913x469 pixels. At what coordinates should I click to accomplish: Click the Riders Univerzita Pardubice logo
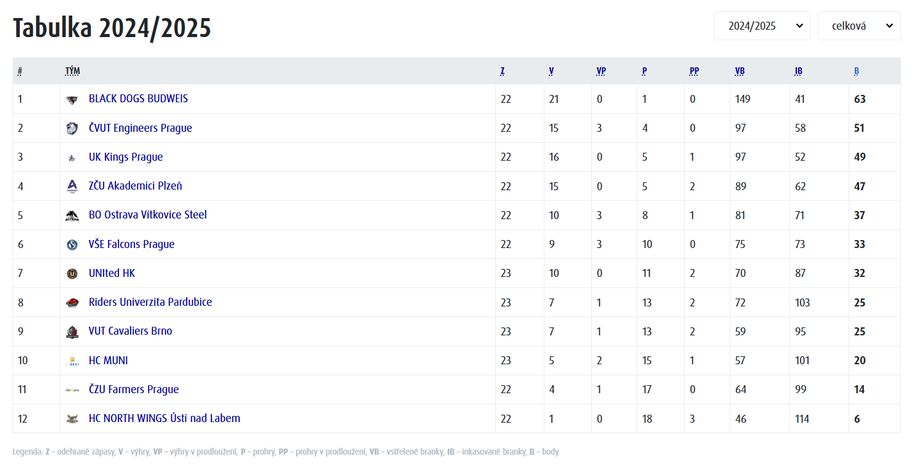point(72,303)
